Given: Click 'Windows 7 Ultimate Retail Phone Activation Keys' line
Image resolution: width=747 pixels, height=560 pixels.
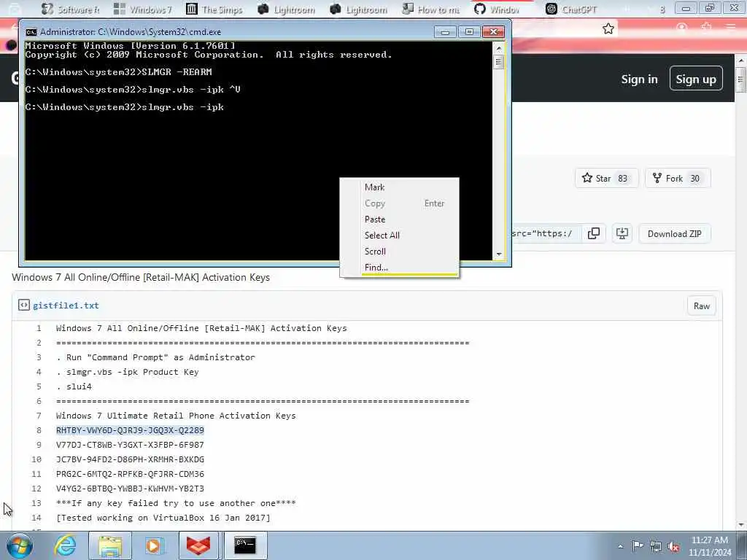Looking at the screenshot, I should tap(176, 415).
